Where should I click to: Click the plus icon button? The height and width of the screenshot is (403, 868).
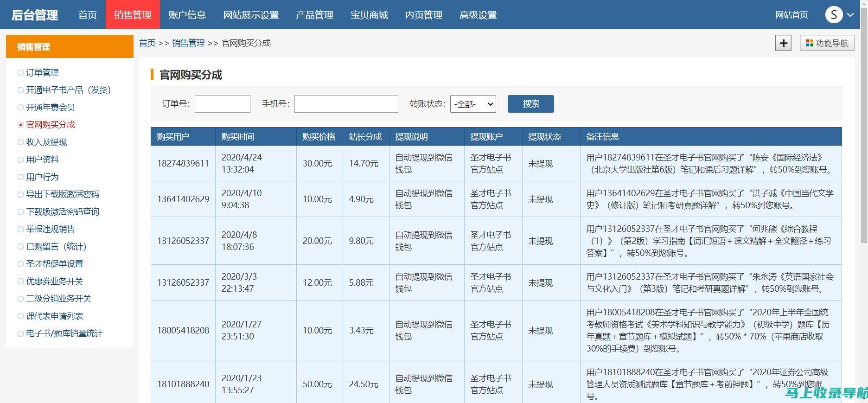click(x=783, y=43)
